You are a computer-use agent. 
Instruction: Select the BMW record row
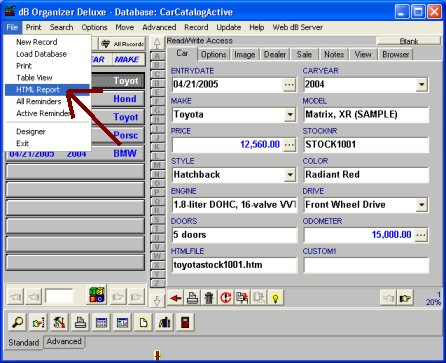[x=75, y=154]
